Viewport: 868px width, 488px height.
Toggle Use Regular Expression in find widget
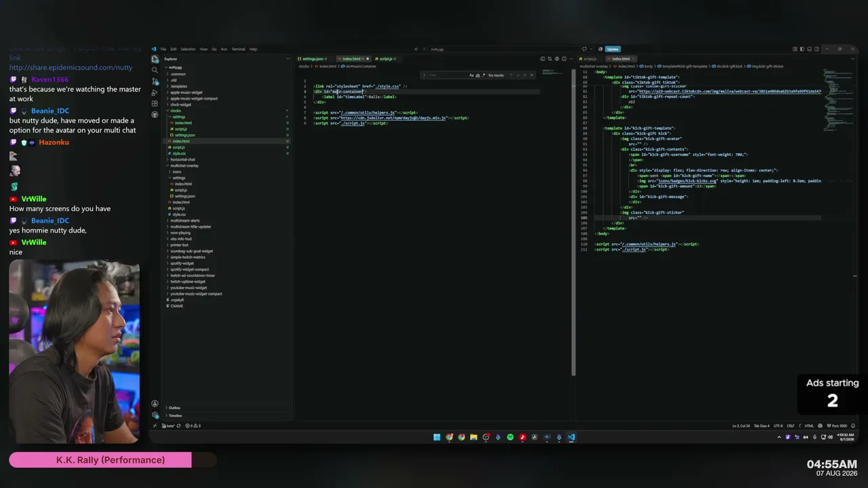(482, 75)
